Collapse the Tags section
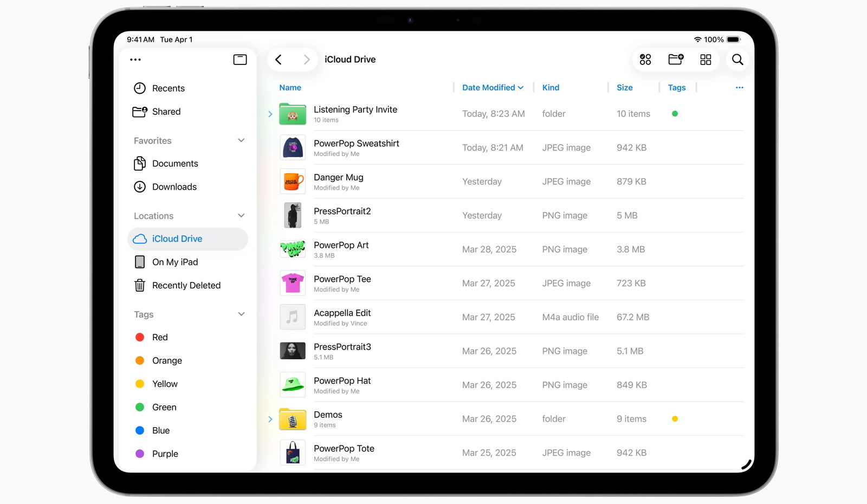Viewport: 867px width, 504px height. pyautogui.click(x=241, y=314)
